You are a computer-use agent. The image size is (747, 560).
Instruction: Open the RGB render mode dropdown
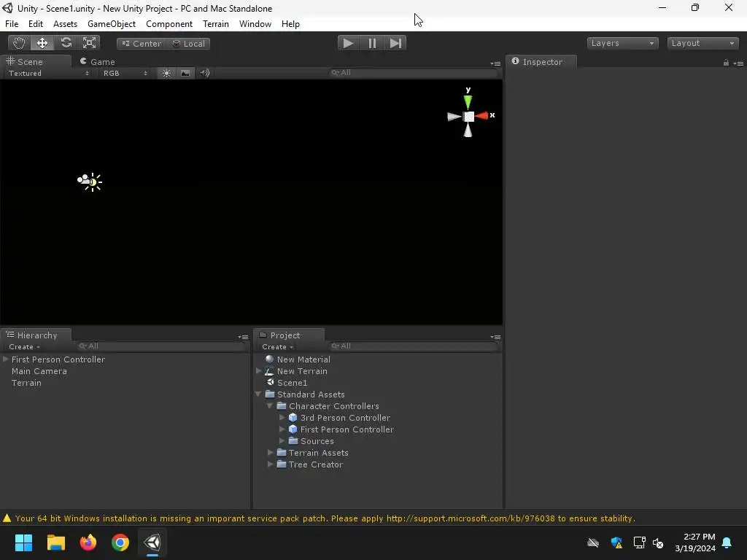click(125, 73)
